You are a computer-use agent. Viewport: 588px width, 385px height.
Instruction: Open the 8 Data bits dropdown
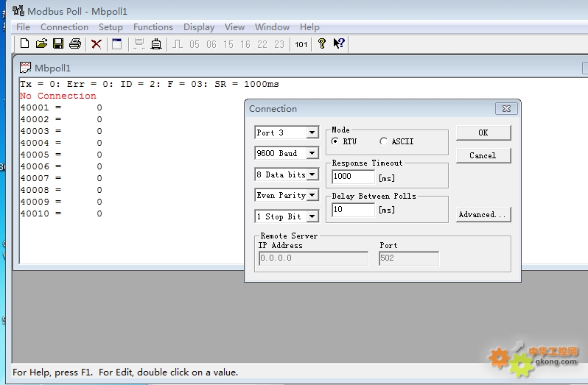[312, 174]
